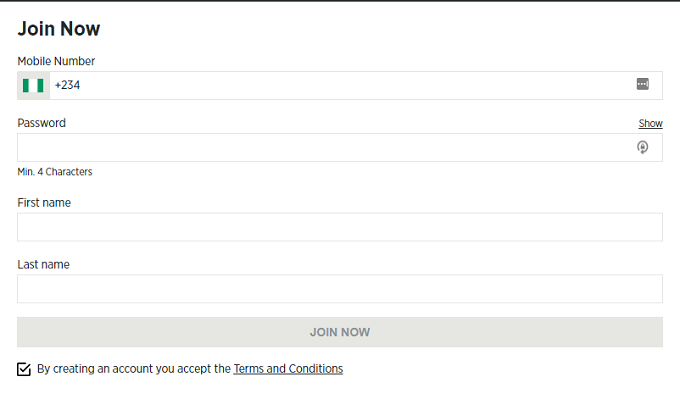Select the First name text box
680x410 pixels.
click(x=340, y=227)
